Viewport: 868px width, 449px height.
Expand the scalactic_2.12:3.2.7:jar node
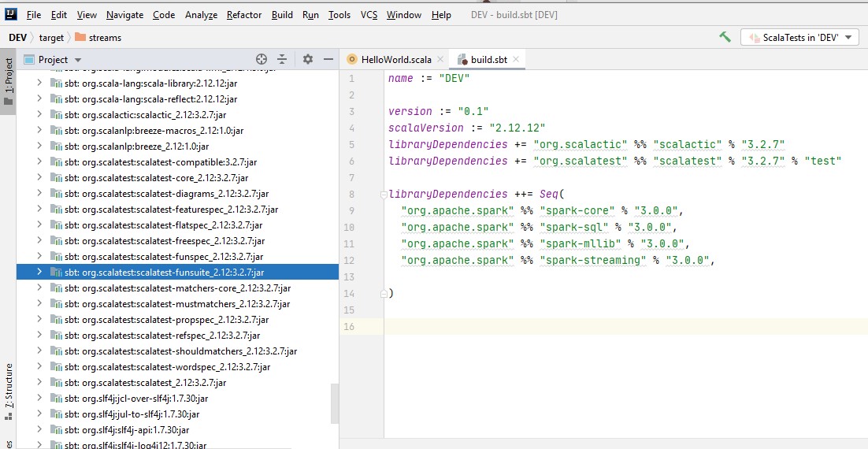pyautogui.click(x=39, y=114)
